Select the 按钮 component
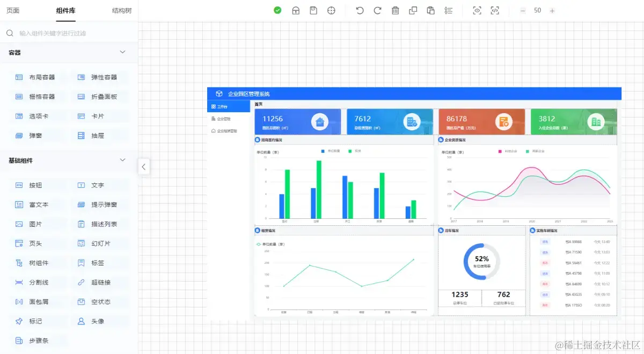The height and width of the screenshot is (354, 644). 38,185
